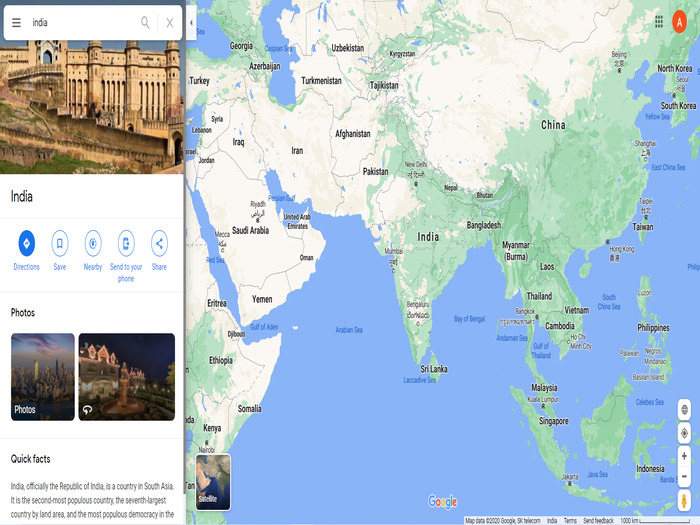Screen dimensions: 700x525
Task: Click the 'Philippines' map label
Action: (x=654, y=328)
